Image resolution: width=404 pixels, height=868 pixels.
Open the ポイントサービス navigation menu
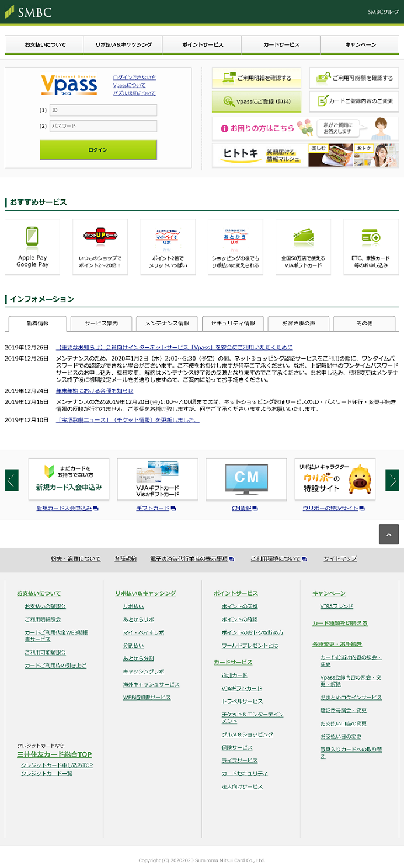(x=202, y=45)
